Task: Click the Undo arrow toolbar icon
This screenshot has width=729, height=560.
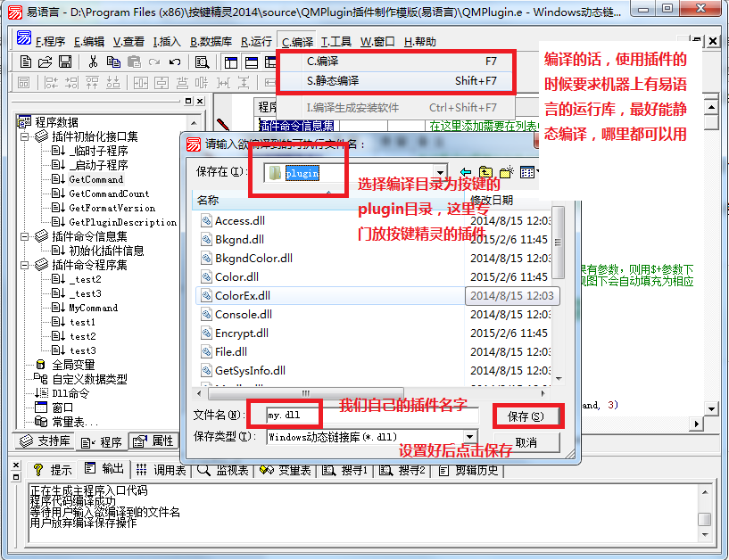Action: click(x=175, y=62)
